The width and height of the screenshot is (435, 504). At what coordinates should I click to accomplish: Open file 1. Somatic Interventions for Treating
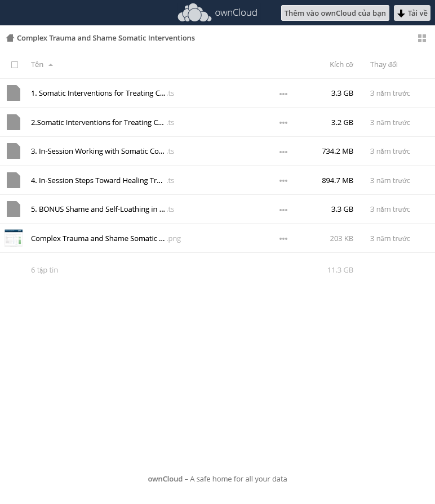pos(103,93)
